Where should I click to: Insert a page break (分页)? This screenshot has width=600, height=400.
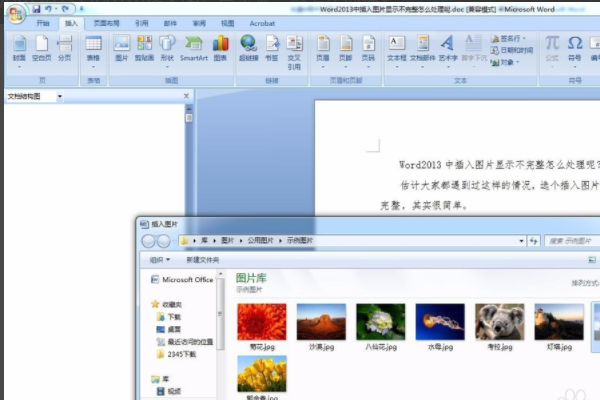[64, 51]
